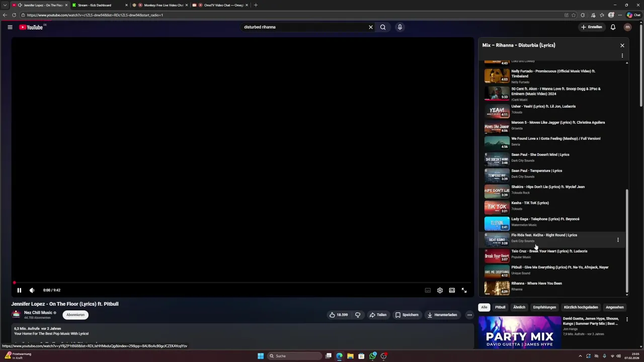Toggle subtitles in the player
The image size is (644, 362).
(428, 290)
